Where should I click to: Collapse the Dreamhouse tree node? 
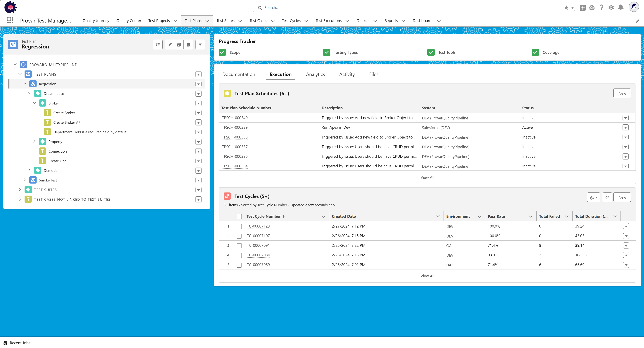coord(30,93)
